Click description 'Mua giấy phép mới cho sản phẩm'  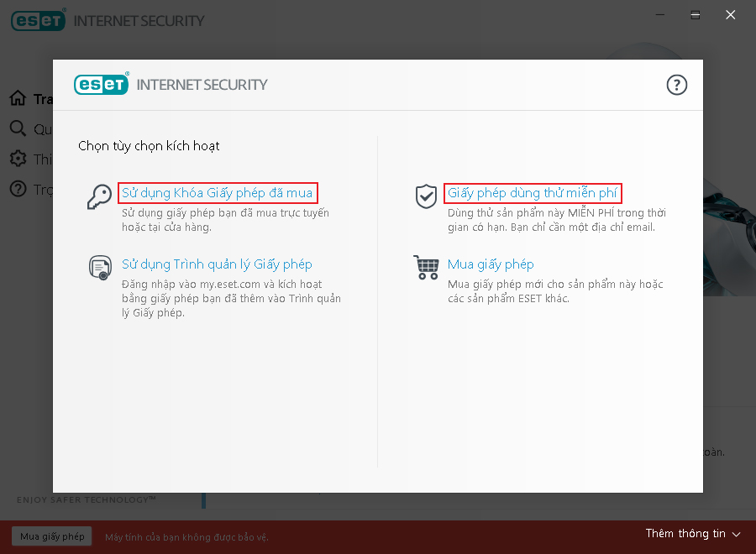555,291
